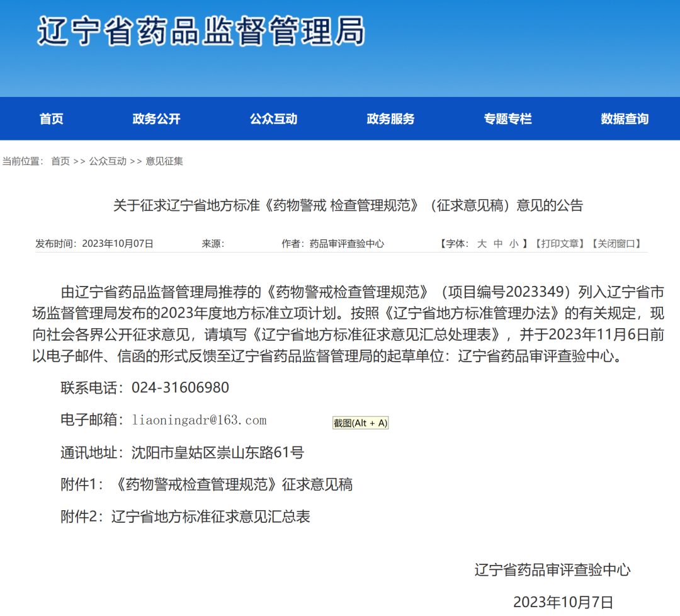
Task: Open the 政务公开 navigation tab
Action: coord(156,119)
